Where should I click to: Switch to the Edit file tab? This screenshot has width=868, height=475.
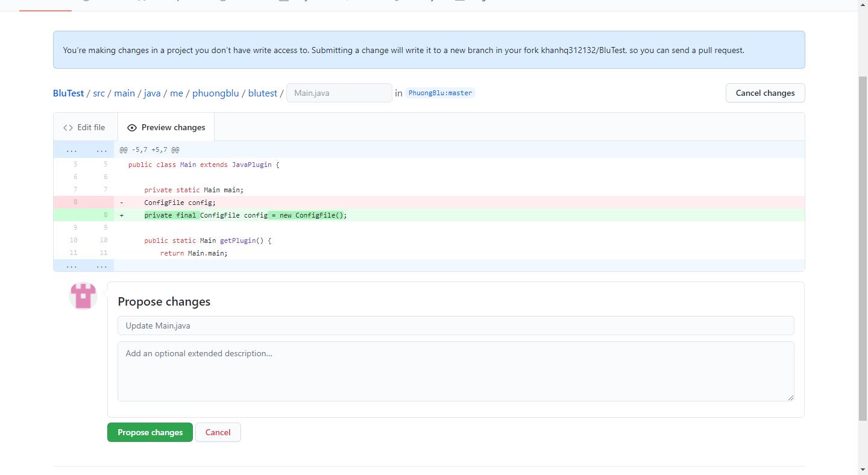[85, 128]
